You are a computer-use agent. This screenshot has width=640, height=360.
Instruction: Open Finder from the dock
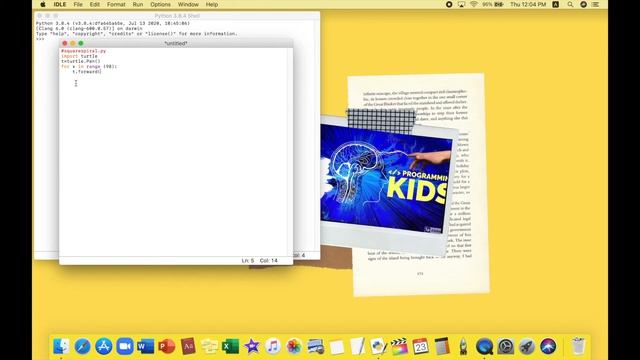click(61, 347)
